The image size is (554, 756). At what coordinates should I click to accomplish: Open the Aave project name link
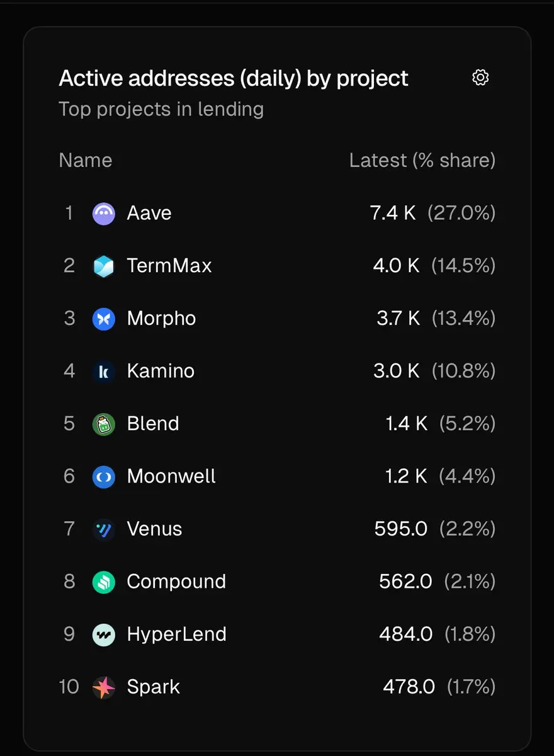tap(149, 213)
